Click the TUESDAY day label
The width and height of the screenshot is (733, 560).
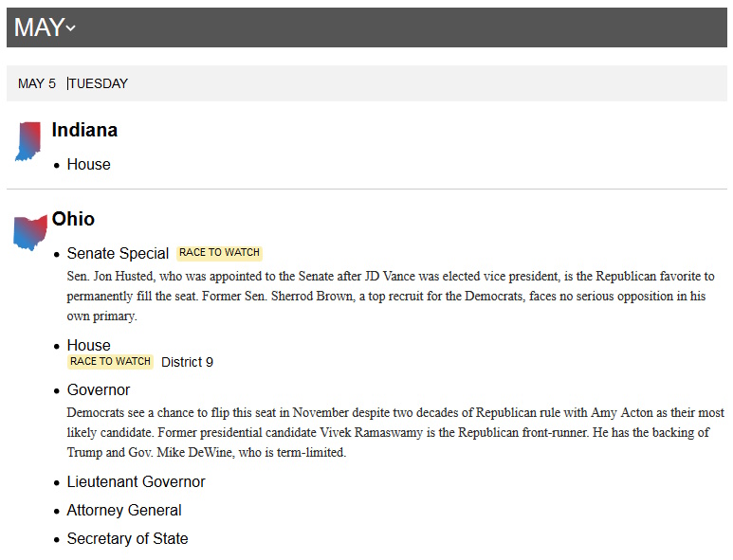[99, 83]
